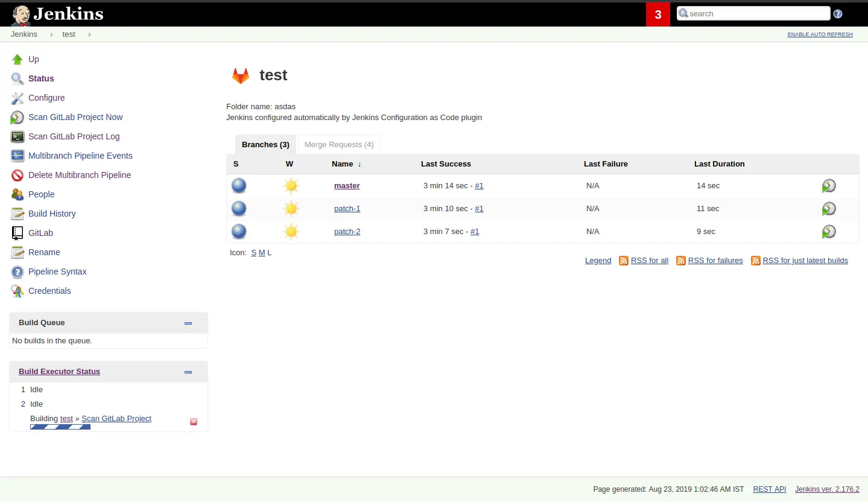Toggle the Name column sort order
The width and height of the screenshot is (868, 502).
[x=345, y=164]
